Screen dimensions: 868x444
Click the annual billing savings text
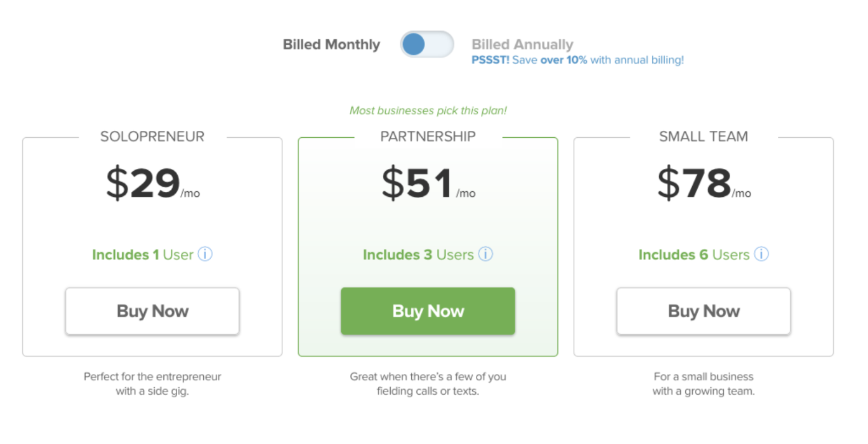577,60
